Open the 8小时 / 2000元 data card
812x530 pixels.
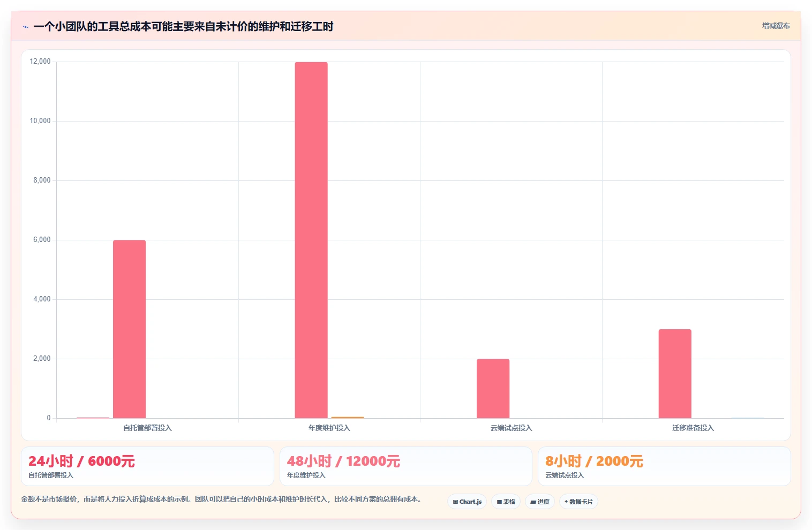pos(664,466)
